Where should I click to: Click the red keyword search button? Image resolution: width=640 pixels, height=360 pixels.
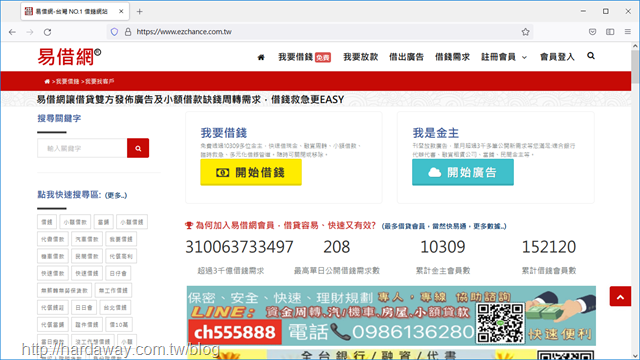click(138, 148)
